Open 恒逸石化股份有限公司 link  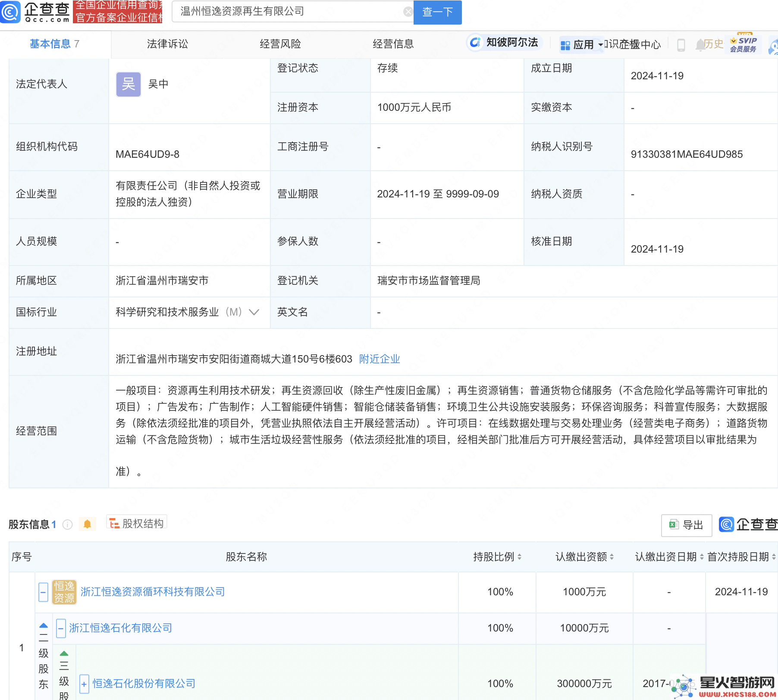click(x=144, y=684)
